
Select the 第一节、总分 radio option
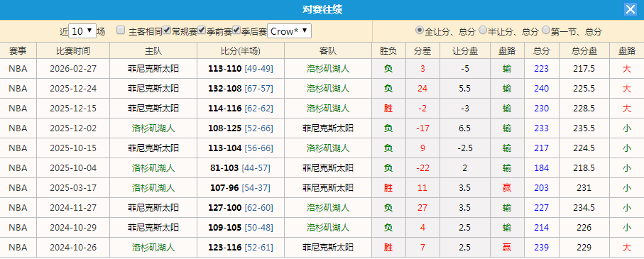546,30
